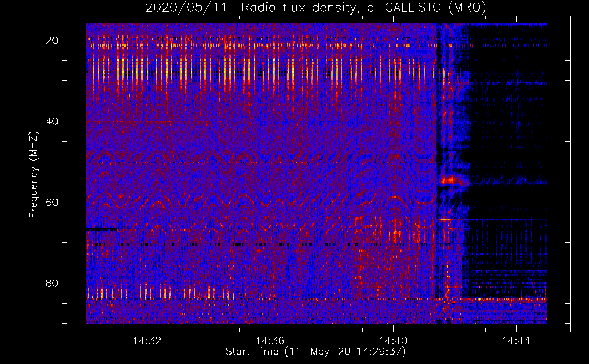Viewport: 589px width, 364px height.
Task: Click the '14:40' time tick label
Action: 393,341
